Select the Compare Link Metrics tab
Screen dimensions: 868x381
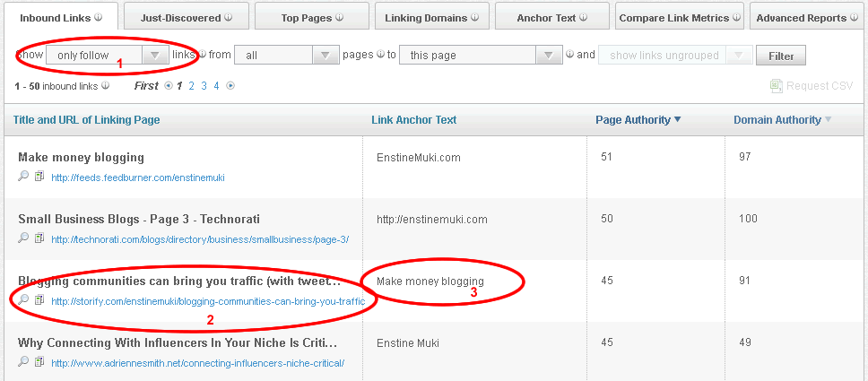[680, 17]
